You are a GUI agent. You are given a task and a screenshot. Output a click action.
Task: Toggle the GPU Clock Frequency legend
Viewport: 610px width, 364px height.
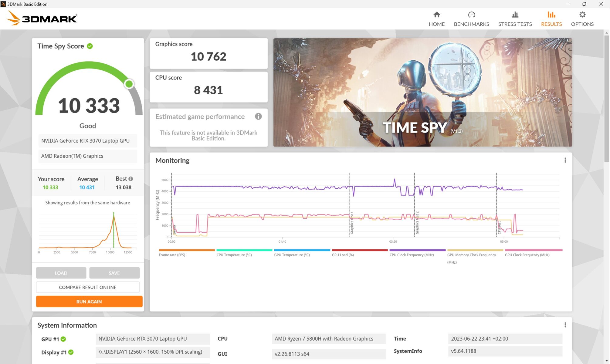point(533,253)
